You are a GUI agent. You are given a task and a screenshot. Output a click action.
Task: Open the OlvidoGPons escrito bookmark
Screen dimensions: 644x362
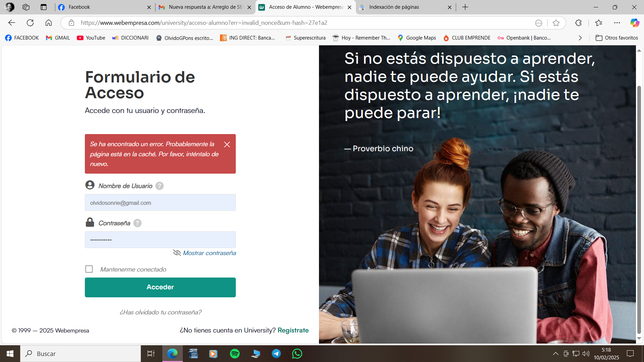pyautogui.click(x=184, y=38)
